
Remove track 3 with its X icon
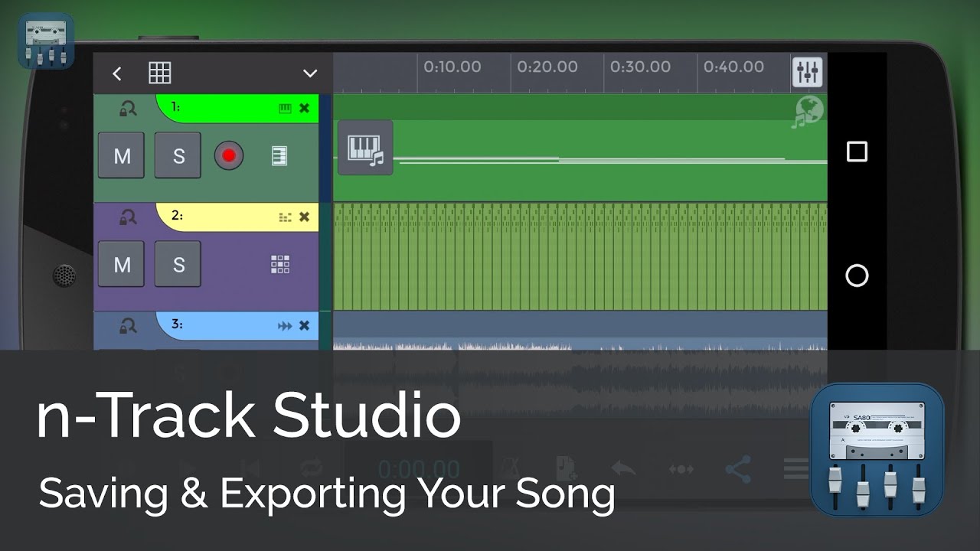(x=304, y=327)
